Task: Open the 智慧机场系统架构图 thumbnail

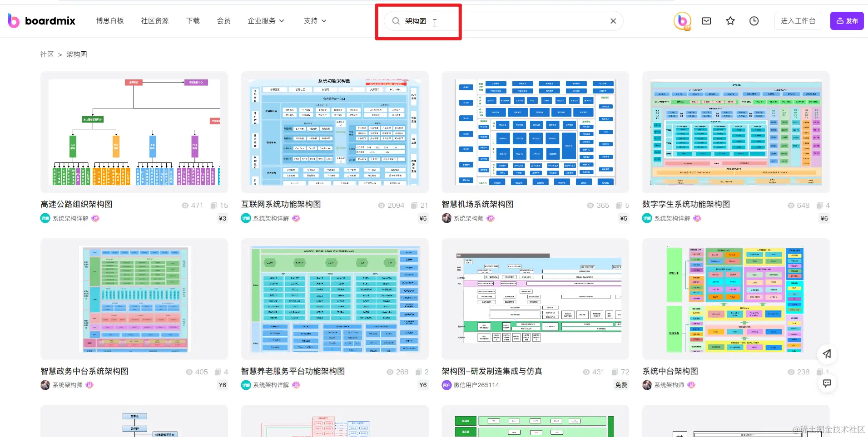Action: (535, 132)
